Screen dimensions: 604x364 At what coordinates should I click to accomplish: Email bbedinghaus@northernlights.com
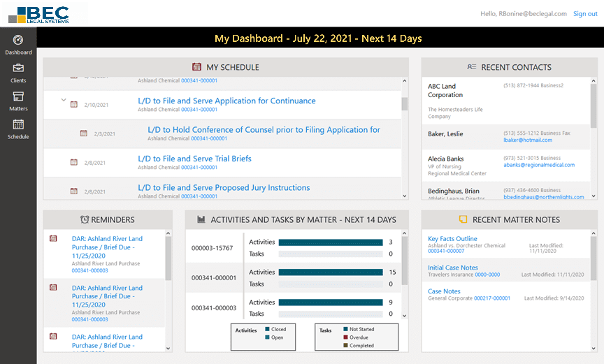tap(543, 197)
